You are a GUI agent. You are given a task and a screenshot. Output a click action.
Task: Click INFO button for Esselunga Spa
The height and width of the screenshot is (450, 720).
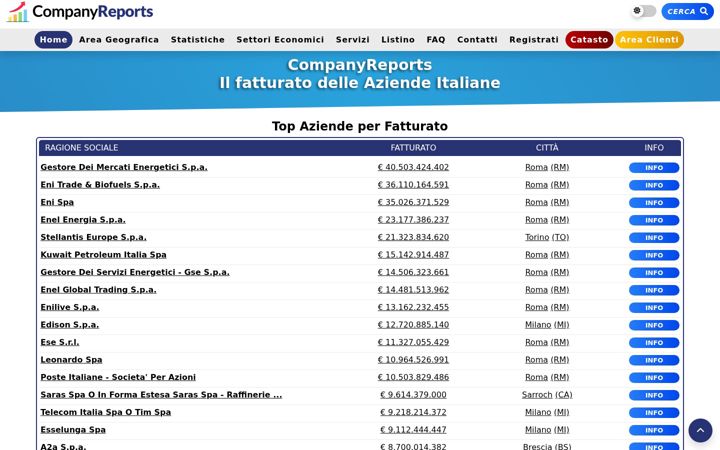[x=654, y=430]
